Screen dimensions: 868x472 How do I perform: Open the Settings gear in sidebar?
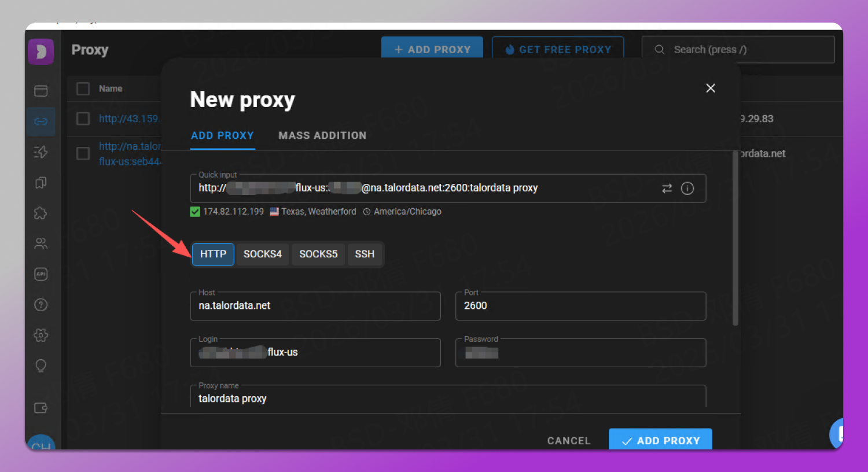[x=41, y=335]
